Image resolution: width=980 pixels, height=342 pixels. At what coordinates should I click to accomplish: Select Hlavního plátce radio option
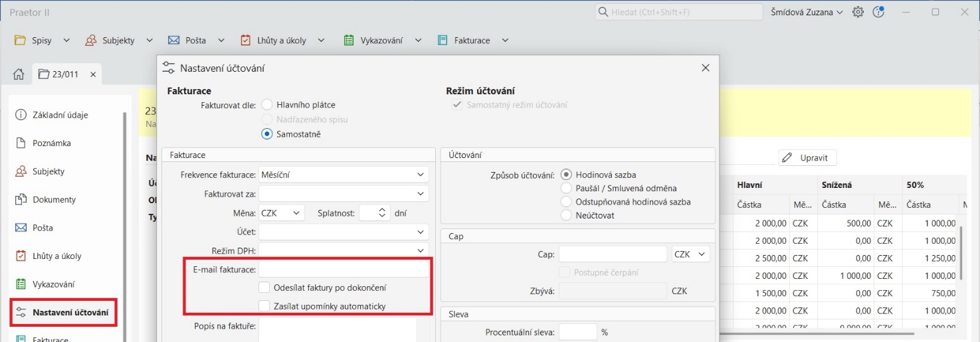[x=267, y=104]
